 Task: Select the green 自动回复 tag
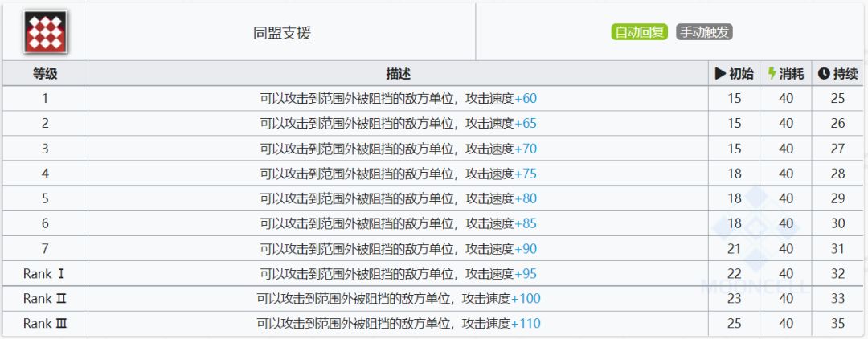(640, 33)
